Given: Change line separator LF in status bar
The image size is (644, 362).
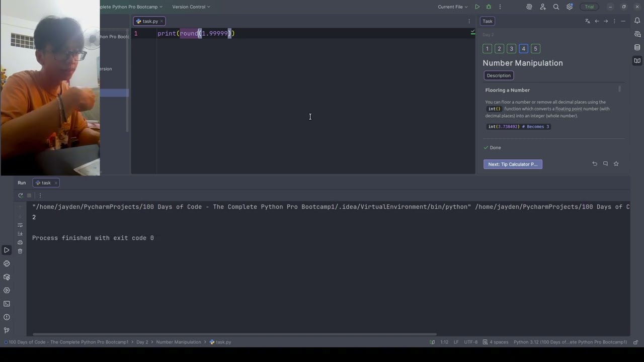Looking at the screenshot, I should (x=456, y=342).
